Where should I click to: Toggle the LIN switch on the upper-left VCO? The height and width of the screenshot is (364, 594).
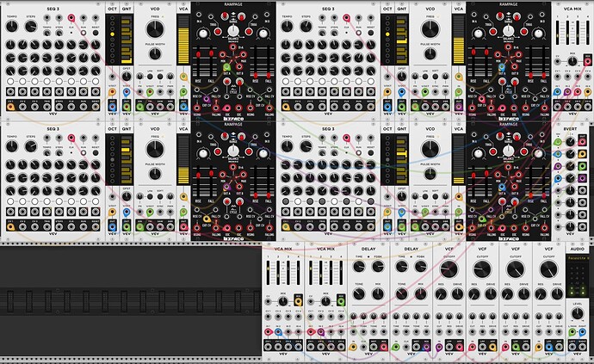tap(150, 77)
